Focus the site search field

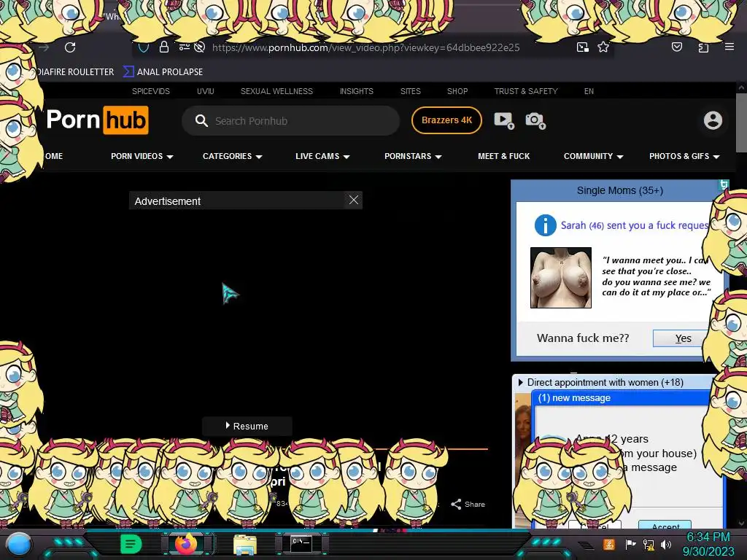(290, 120)
